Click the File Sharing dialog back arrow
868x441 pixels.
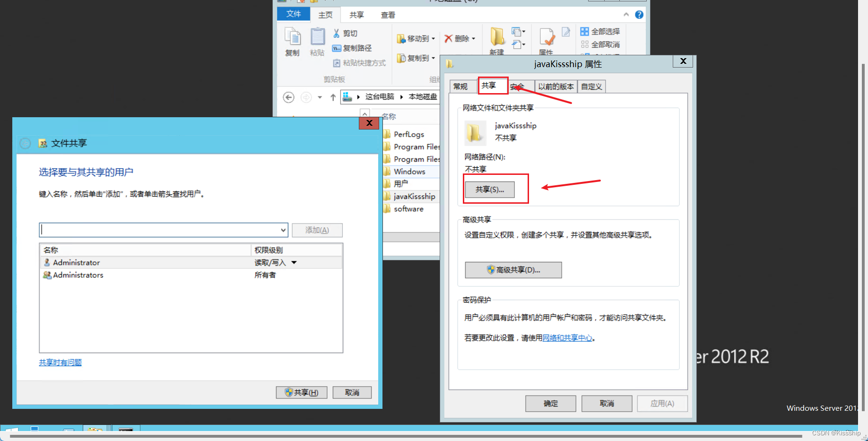pyautogui.click(x=26, y=143)
